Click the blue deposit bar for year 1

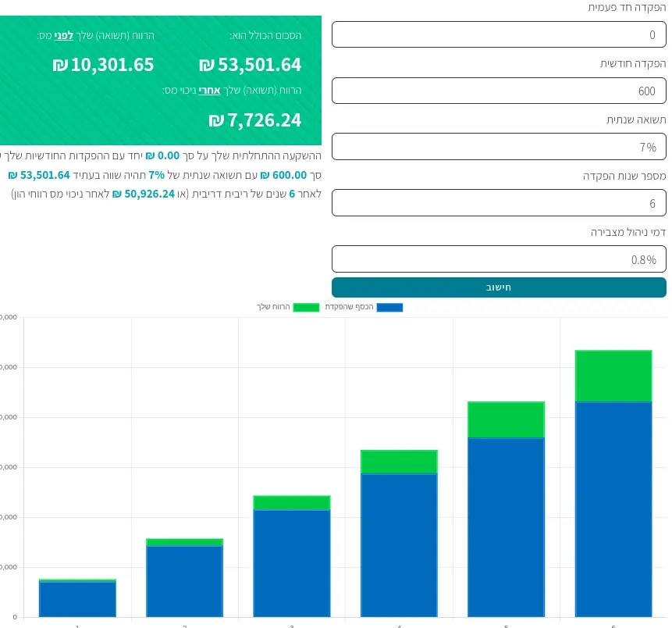77,599
